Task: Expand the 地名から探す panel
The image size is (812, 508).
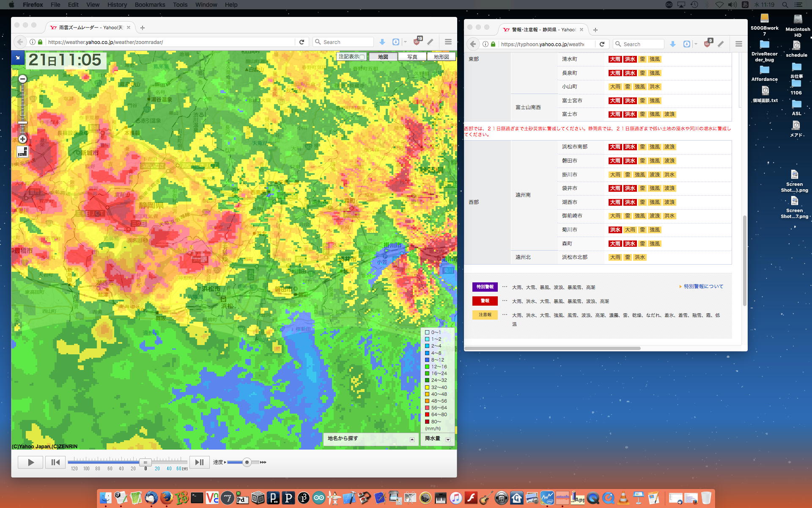Action: pyautogui.click(x=412, y=439)
